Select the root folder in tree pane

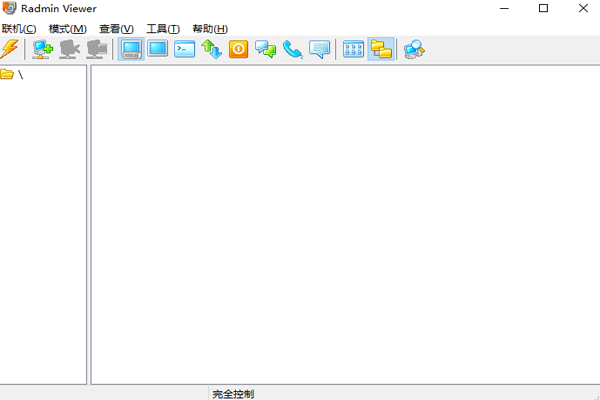point(12,75)
